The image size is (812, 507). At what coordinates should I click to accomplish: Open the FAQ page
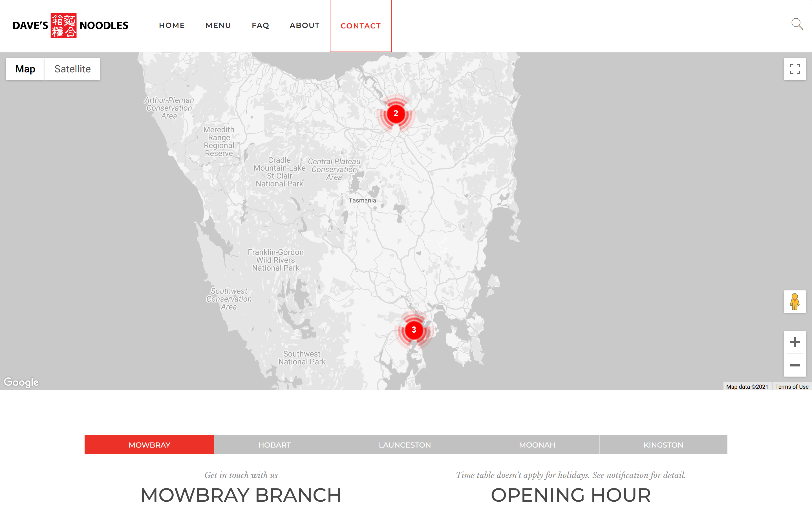pyautogui.click(x=261, y=25)
